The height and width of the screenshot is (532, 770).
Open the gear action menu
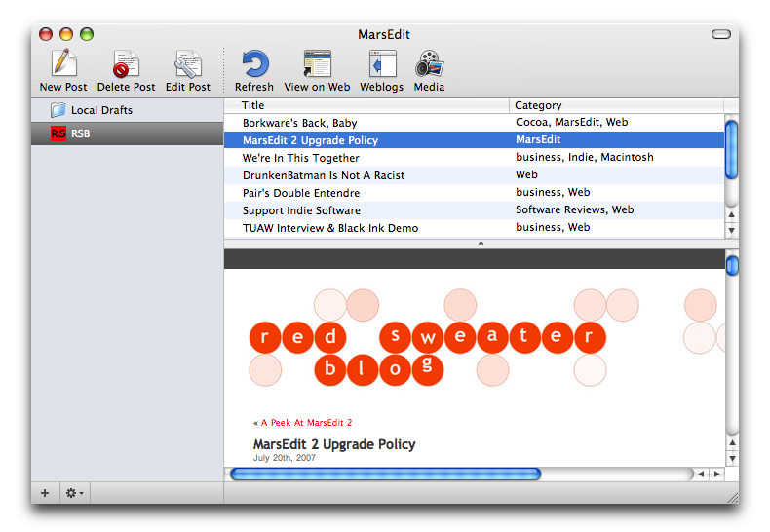[75, 493]
